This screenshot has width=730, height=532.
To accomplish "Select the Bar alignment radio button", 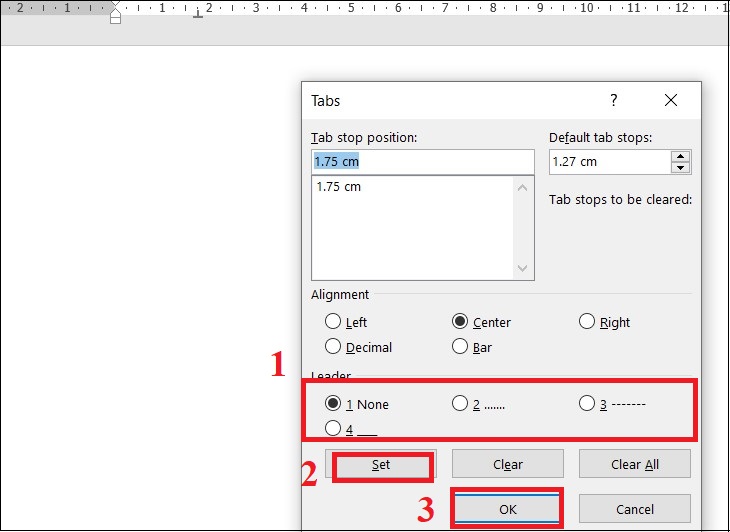I will 460,347.
